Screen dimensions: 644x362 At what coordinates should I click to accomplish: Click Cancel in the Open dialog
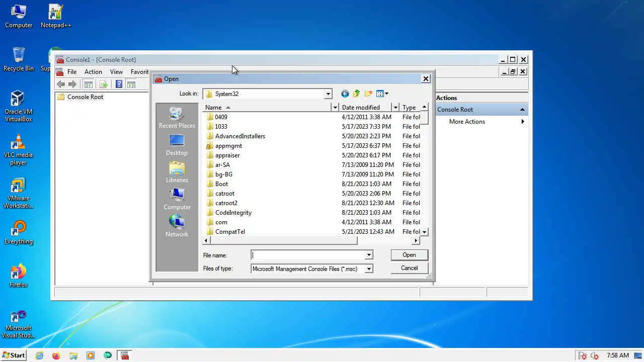click(409, 268)
